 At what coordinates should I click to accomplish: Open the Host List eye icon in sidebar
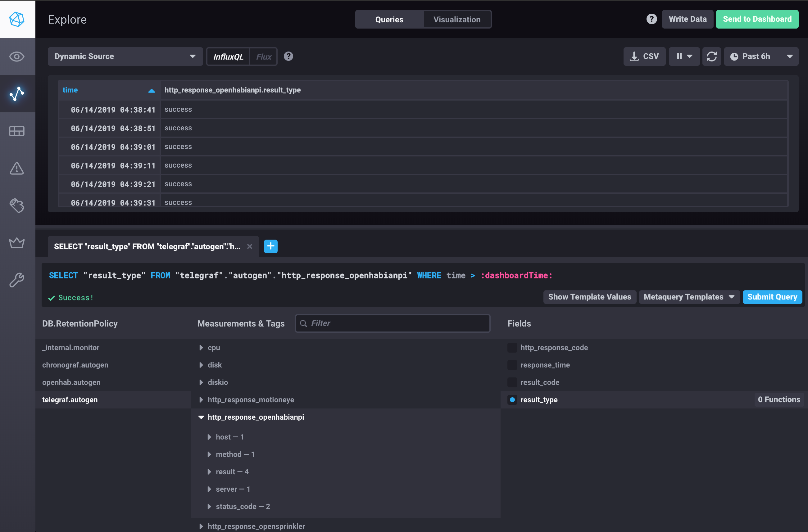click(17, 57)
